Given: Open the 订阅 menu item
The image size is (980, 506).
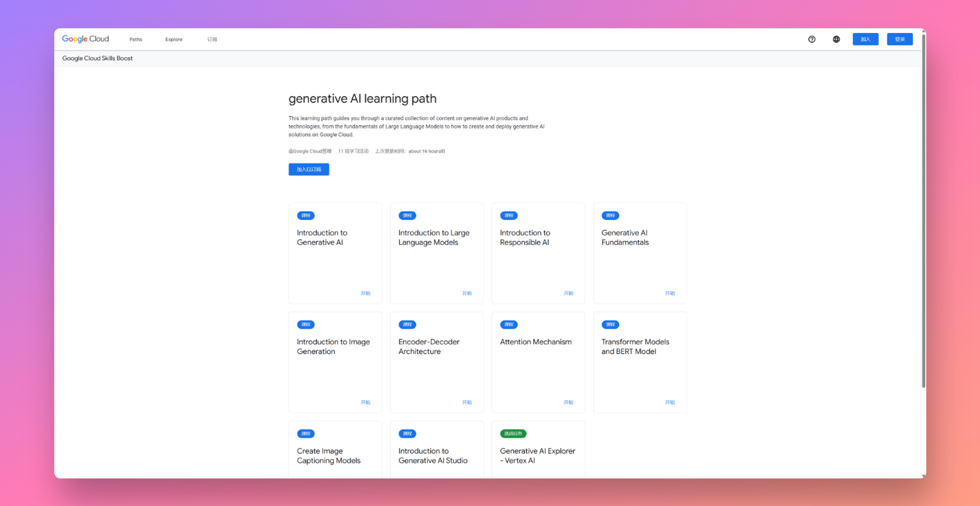Looking at the screenshot, I should point(212,39).
